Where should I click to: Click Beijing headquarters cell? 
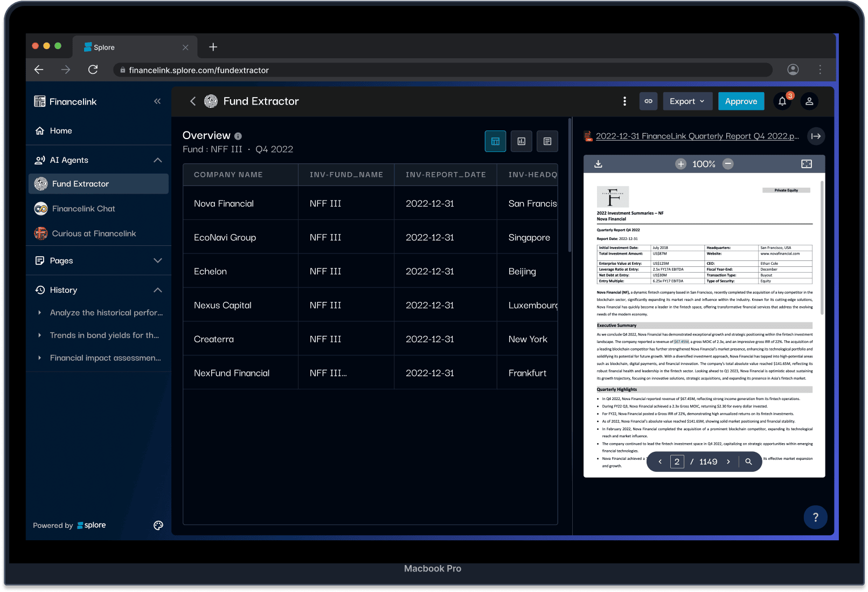[527, 271]
